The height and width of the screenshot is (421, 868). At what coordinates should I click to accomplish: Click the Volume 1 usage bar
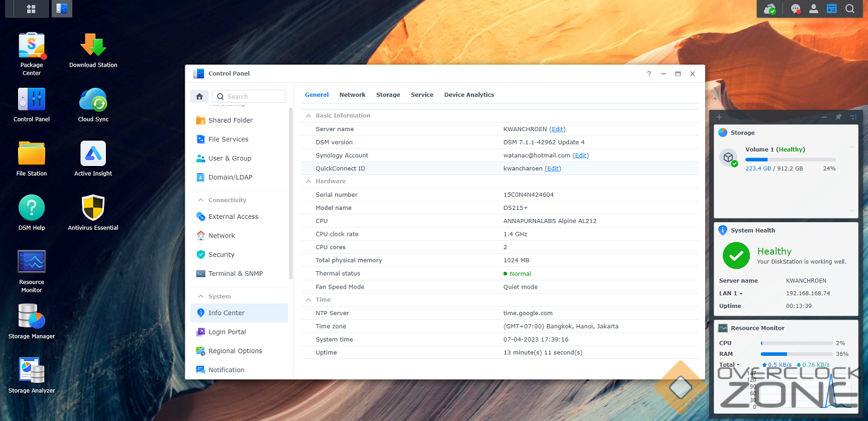coord(790,159)
